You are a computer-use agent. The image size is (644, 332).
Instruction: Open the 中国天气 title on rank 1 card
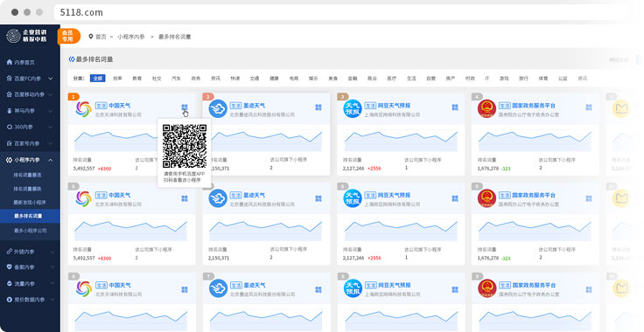click(x=120, y=106)
